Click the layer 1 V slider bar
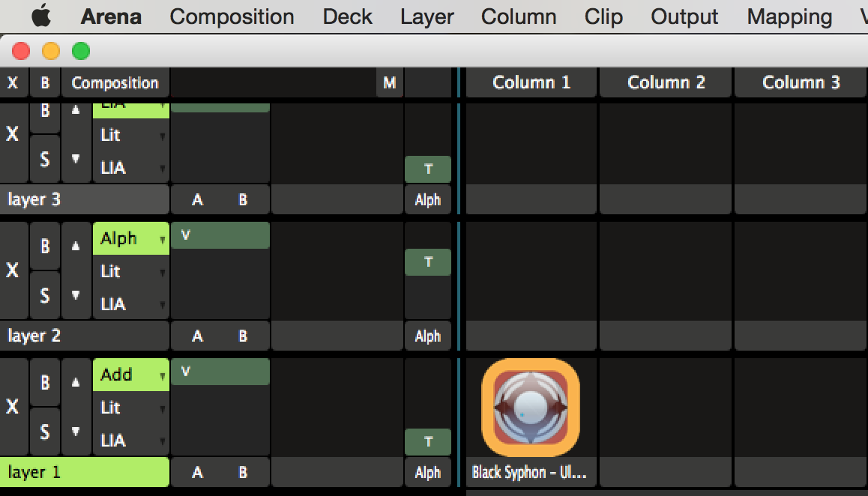The height and width of the screenshot is (496, 868). click(220, 372)
